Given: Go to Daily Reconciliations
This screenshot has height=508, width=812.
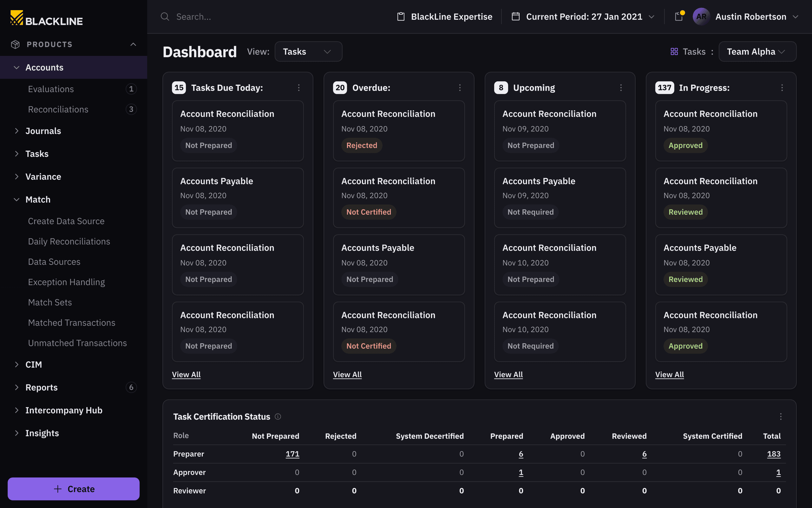Looking at the screenshot, I should click(69, 241).
